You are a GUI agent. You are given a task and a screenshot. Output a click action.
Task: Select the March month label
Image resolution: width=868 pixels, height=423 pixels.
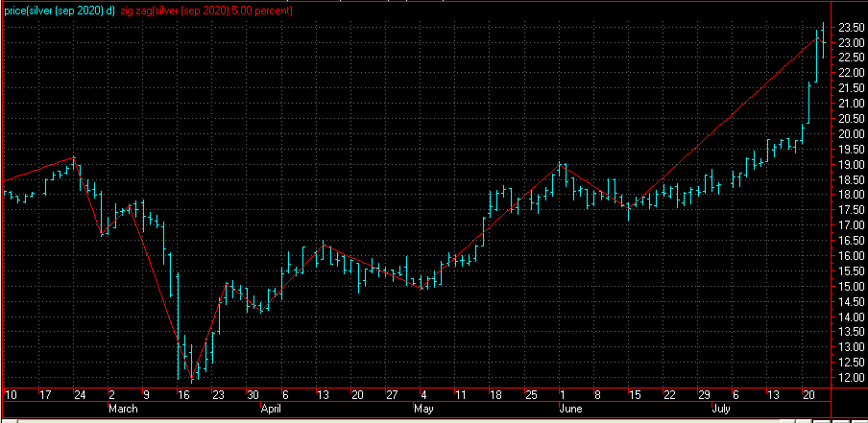tap(124, 410)
